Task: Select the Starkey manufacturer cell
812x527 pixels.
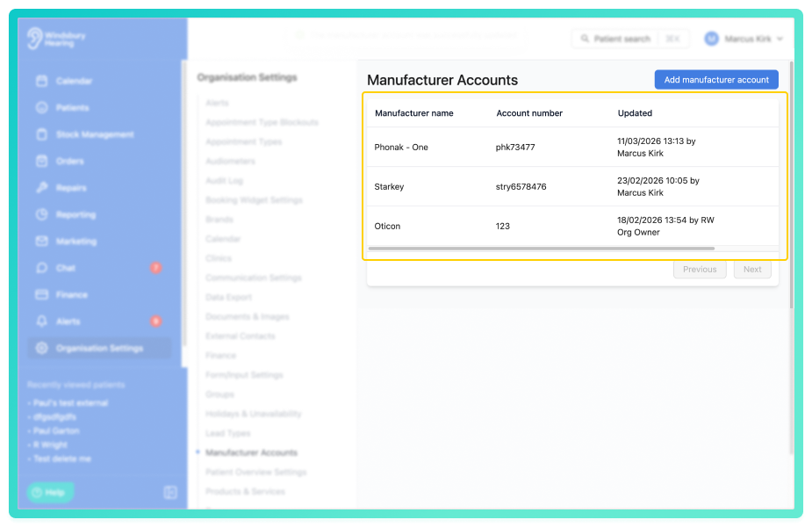Action: coord(389,186)
